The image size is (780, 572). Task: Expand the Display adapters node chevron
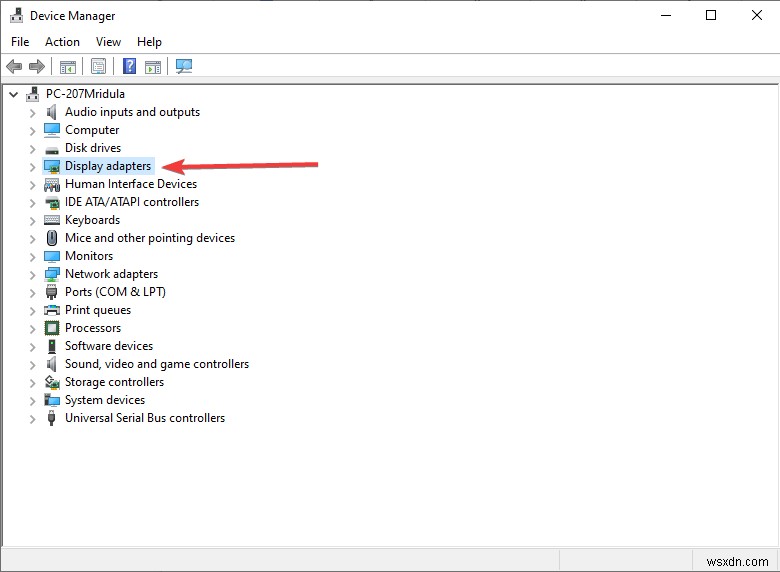coord(32,167)
